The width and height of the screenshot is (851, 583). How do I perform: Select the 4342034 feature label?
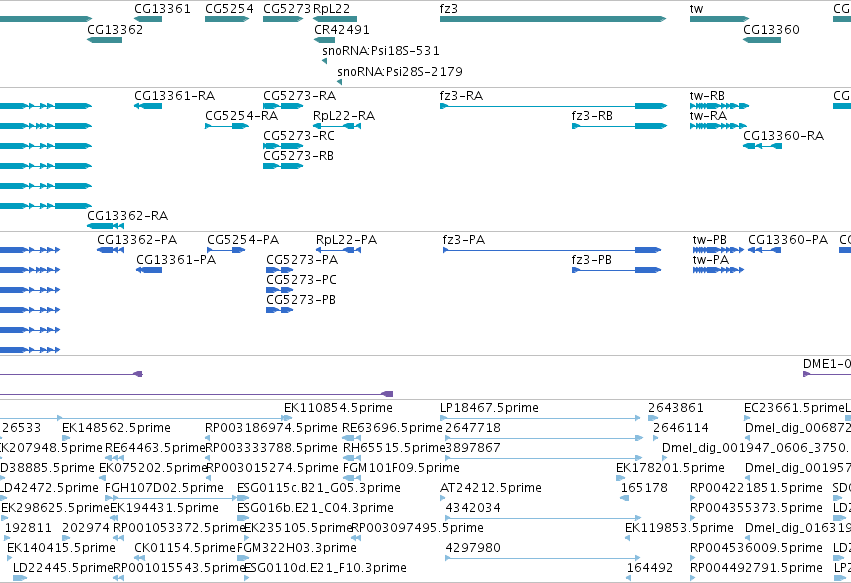[x=473, y=508]
